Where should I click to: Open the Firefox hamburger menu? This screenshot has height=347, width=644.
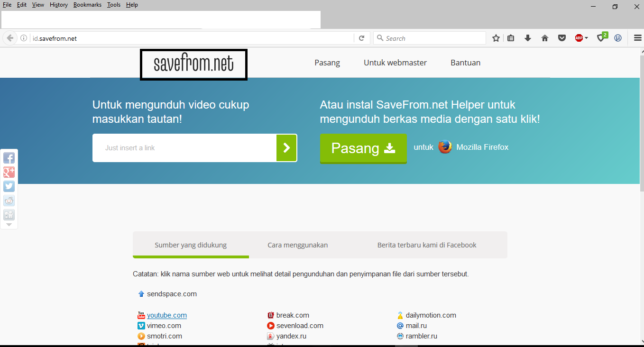click(x=638, y=38)
